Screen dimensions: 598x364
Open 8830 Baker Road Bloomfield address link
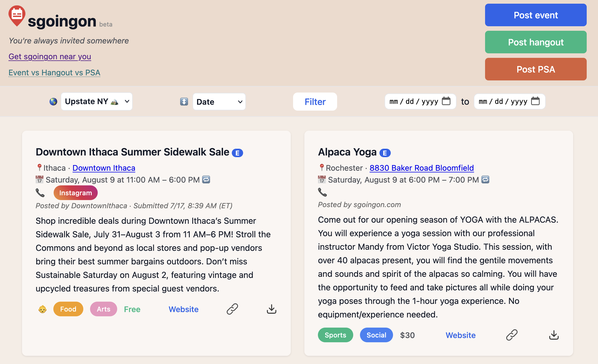[x=422, y=168]
